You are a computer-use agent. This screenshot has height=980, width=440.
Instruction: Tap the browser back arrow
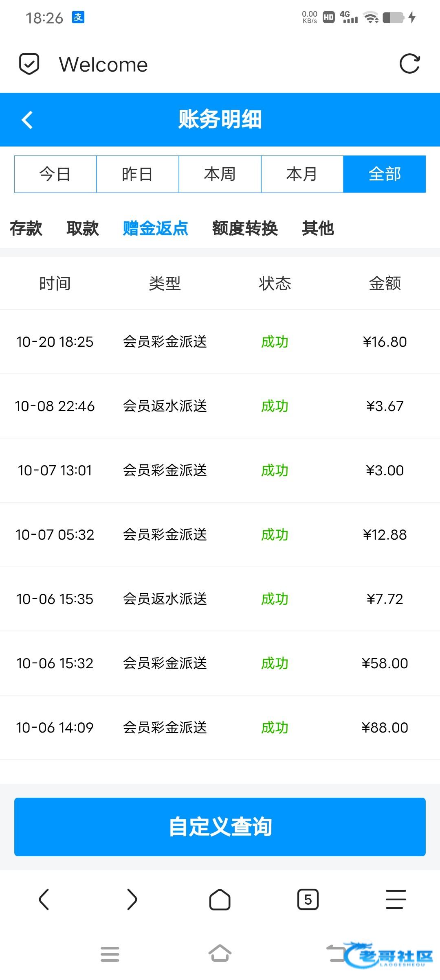pyautogui.click(x=44, y=899)
